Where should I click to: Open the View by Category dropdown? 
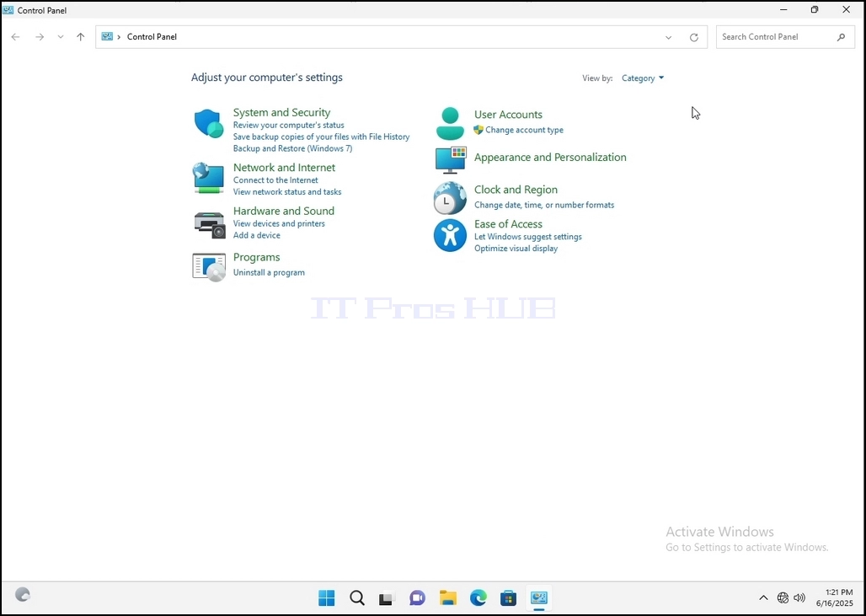point(643,78)
